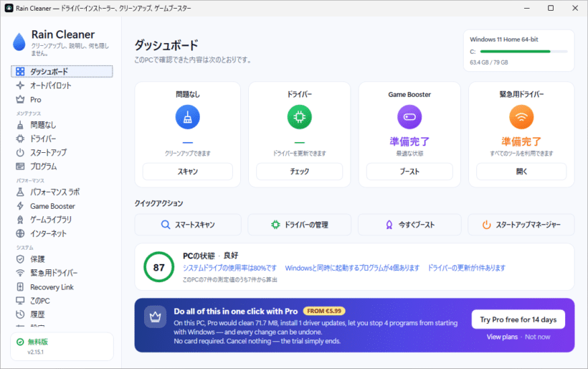Open ドライバーの管理 quick action
This screenshot has height=369, width=588.
pyautogui.click(x=299, y=225)
